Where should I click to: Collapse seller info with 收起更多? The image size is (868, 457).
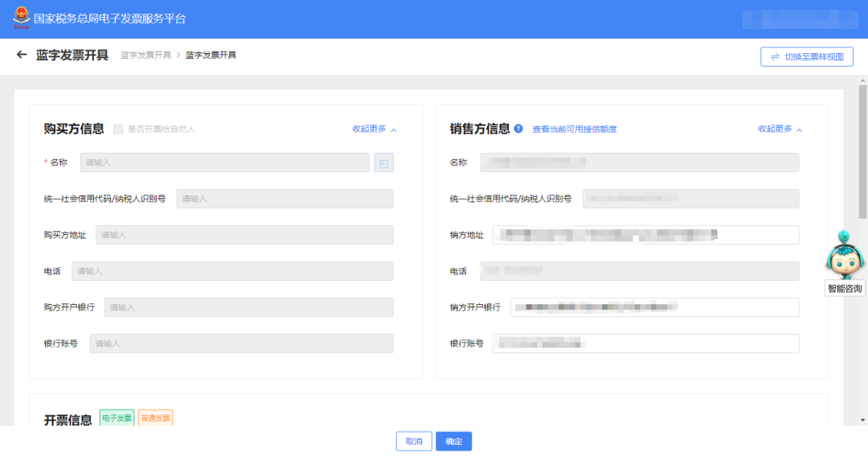(780, 129)
